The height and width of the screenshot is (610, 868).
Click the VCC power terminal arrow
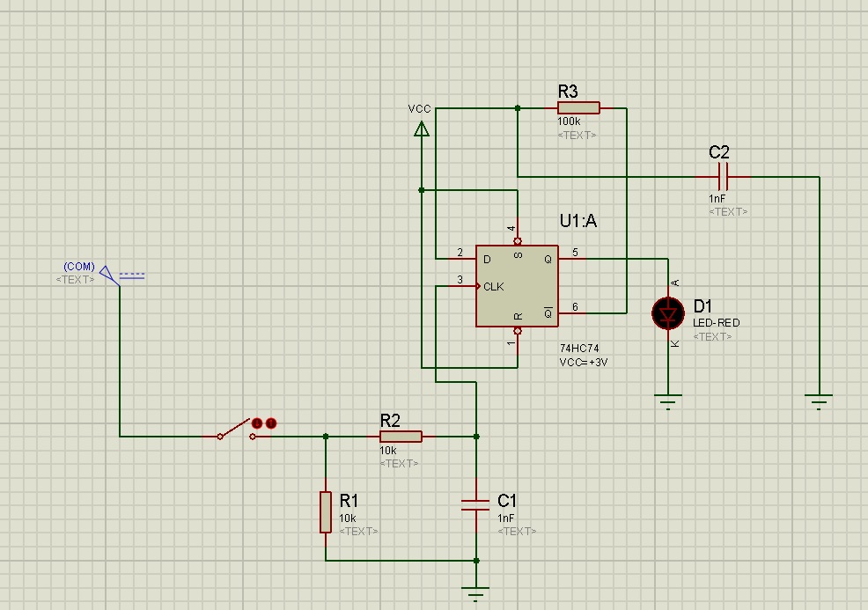click(x=422, y=129)
